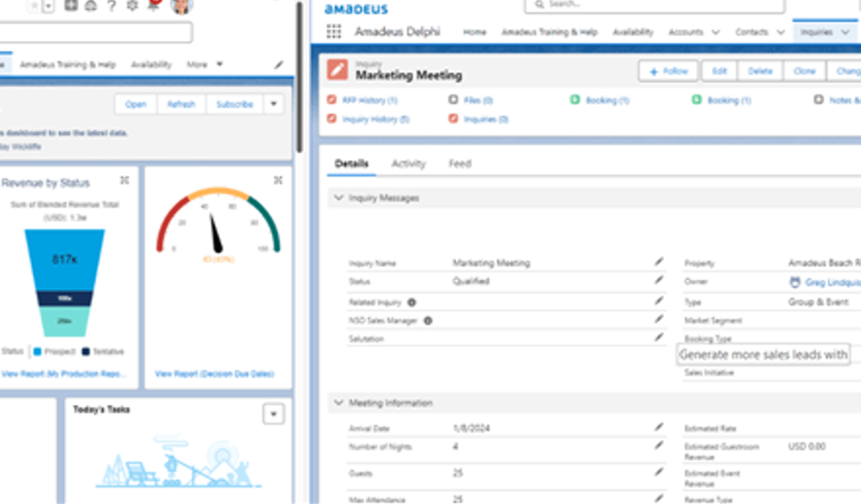Viewport: 861px width, 504px height.
Task: Click the Notes related list icon
Action: point(818,100)
